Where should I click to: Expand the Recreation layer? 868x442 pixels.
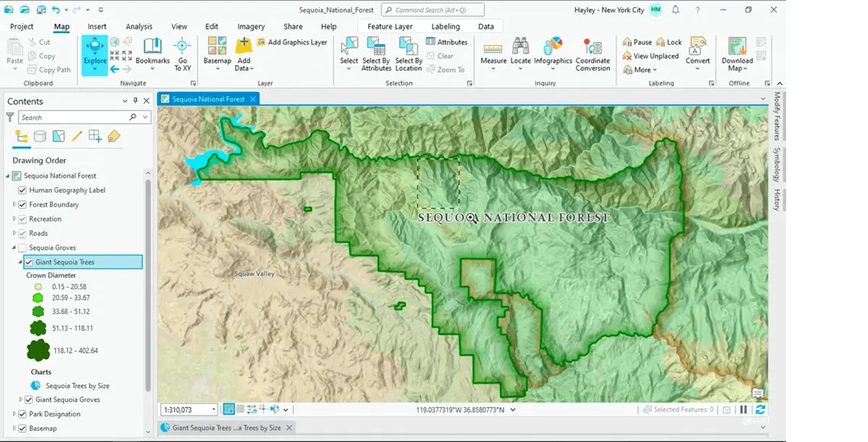[14, 219]
